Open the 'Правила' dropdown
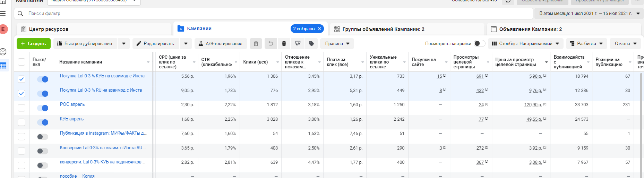644x178 pixels. click(x=337, y=44)
